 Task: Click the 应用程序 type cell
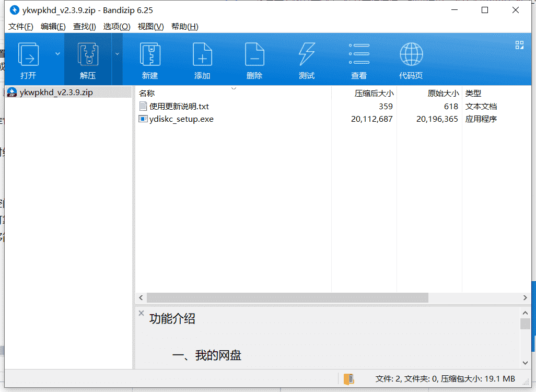tap(481, 119)
